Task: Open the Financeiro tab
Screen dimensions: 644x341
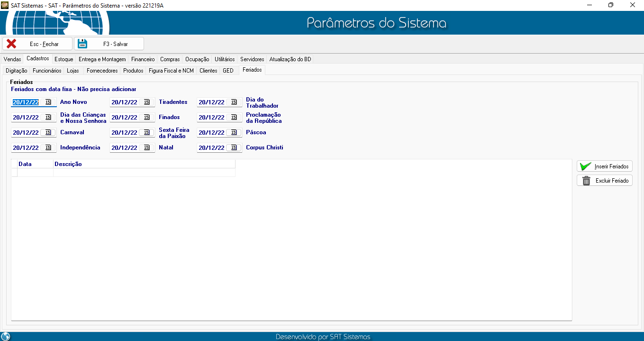Action: click(x=143, y=59)
